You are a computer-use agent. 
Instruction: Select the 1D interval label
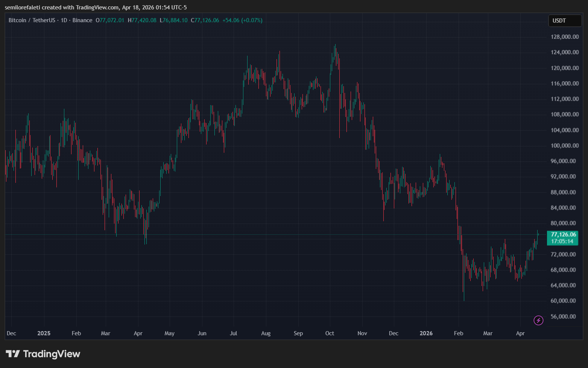[64, 20]
